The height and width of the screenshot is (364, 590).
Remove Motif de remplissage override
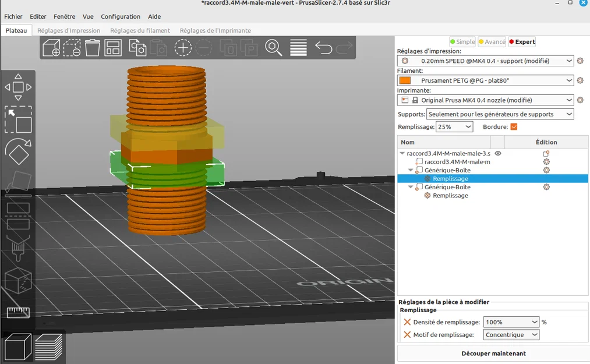(407, 335)
